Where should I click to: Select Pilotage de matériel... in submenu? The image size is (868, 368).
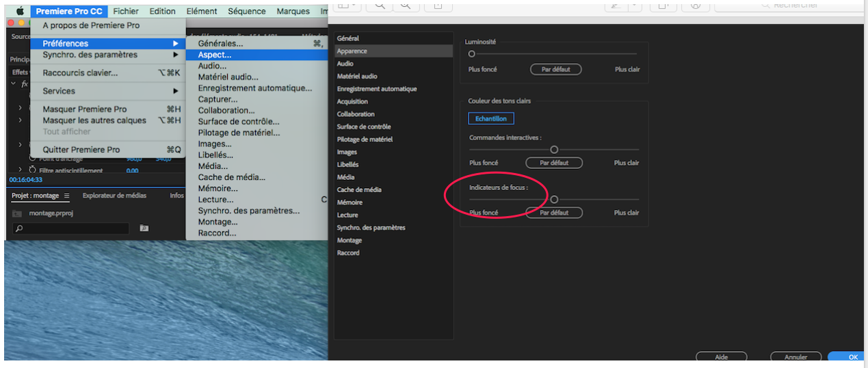(257, 132)
